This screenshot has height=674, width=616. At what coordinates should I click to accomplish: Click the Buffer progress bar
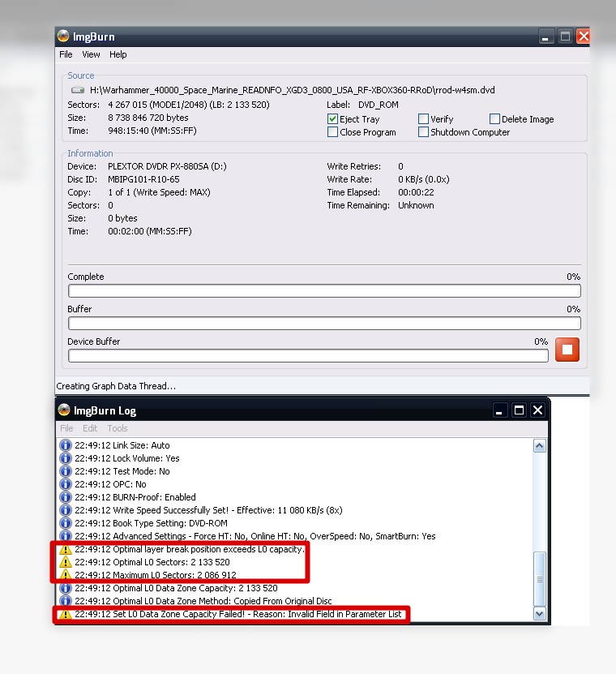(324, 324)
